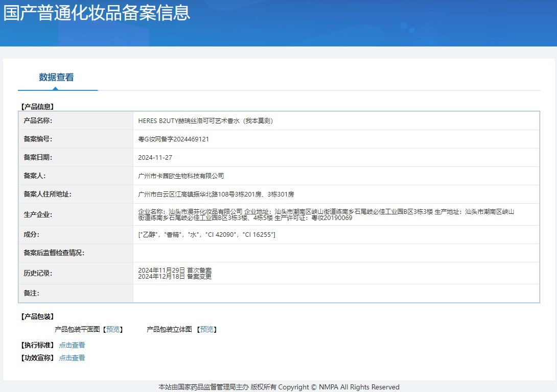Select manufacturer text 汕头市漫芬化妆品有限公司
The height and width of the screenshot is (392, 557).
coord(205,211)
